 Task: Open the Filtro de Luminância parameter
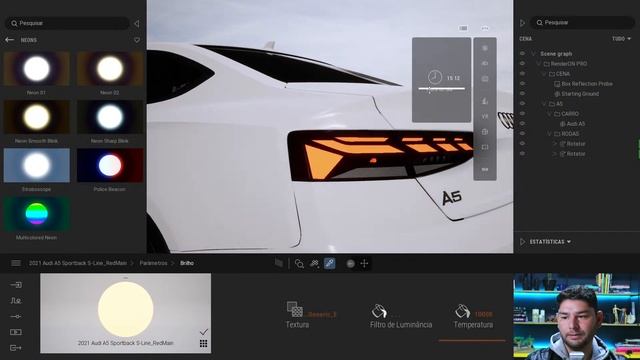401,324
